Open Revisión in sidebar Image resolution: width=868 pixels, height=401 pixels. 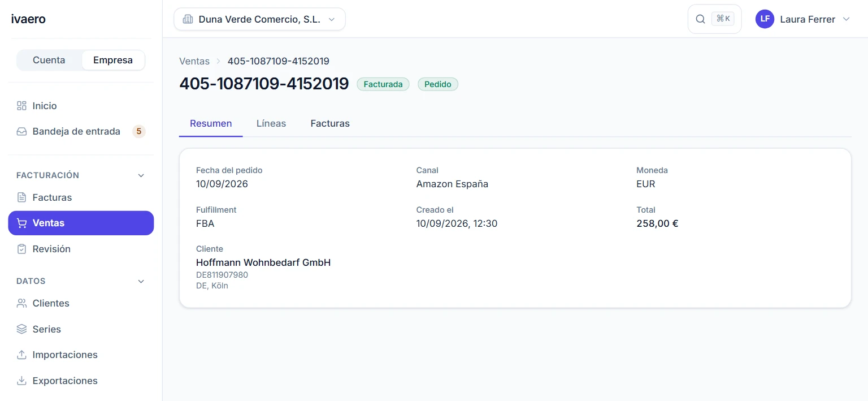click(81, 249)
